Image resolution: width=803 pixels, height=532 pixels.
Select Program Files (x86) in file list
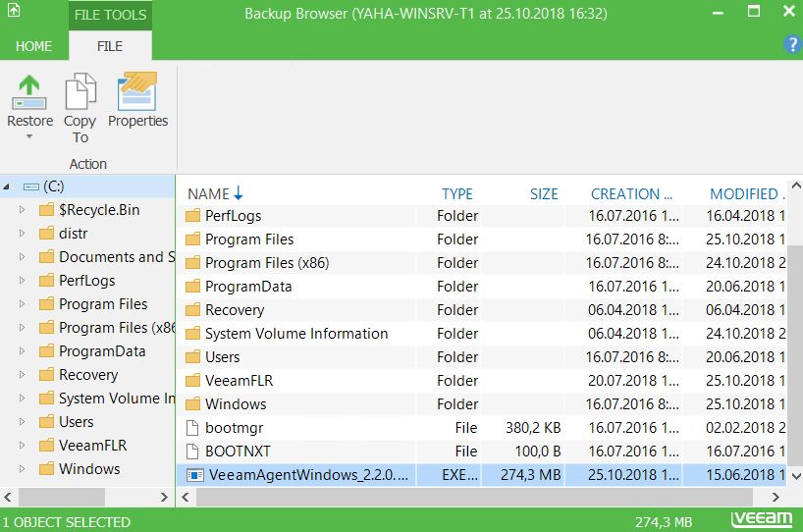pyautogui.click(x=481, y=263)
